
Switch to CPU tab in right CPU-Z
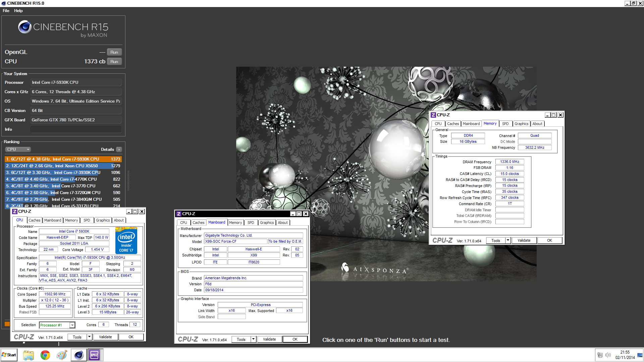pos(438,124)
